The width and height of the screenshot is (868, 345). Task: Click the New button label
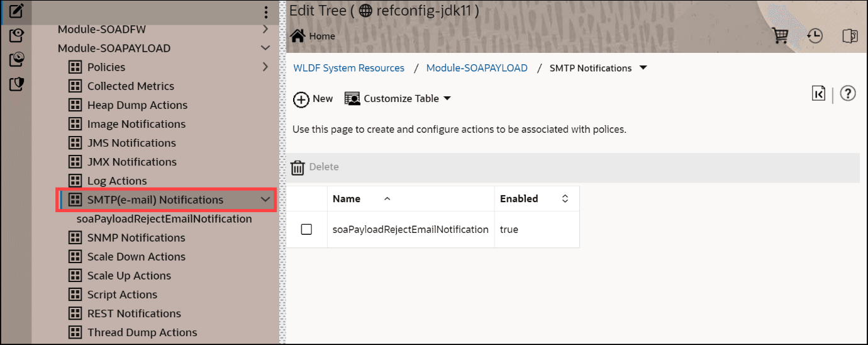323,99
